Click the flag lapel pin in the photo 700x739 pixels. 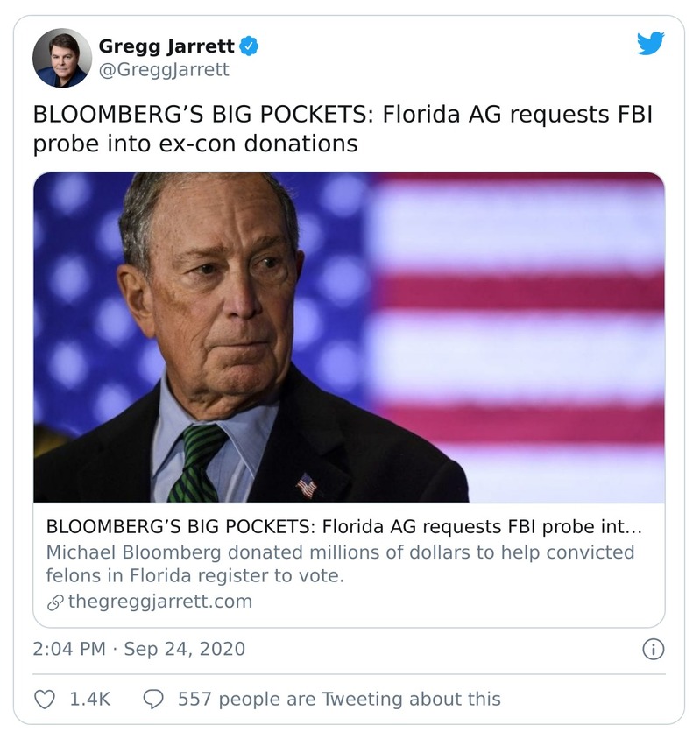pyautogui.click(x=307, y=484)
